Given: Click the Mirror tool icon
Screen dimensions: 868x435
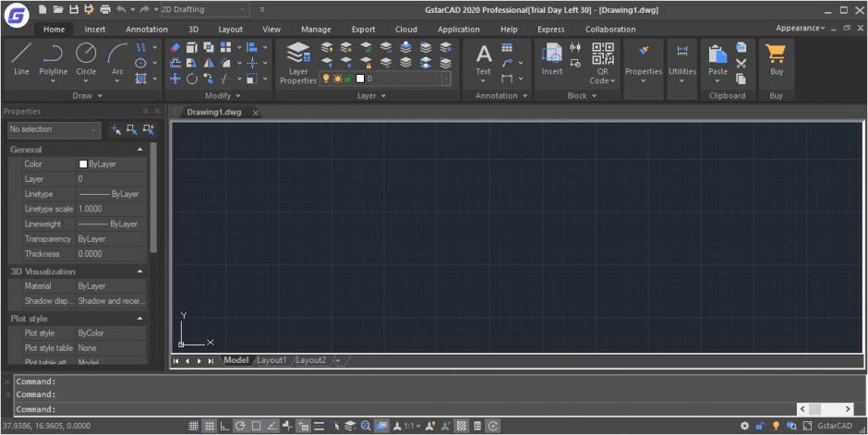Looking at the screenshot, I should point(209,63).
